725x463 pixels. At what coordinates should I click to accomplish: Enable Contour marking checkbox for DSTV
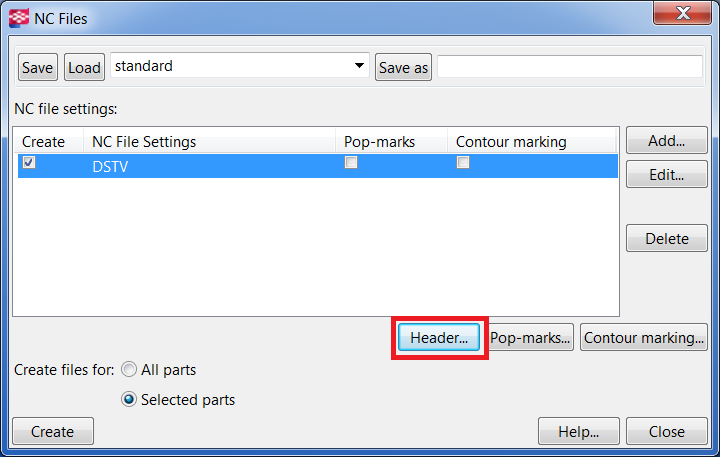[x=463, y=164]
